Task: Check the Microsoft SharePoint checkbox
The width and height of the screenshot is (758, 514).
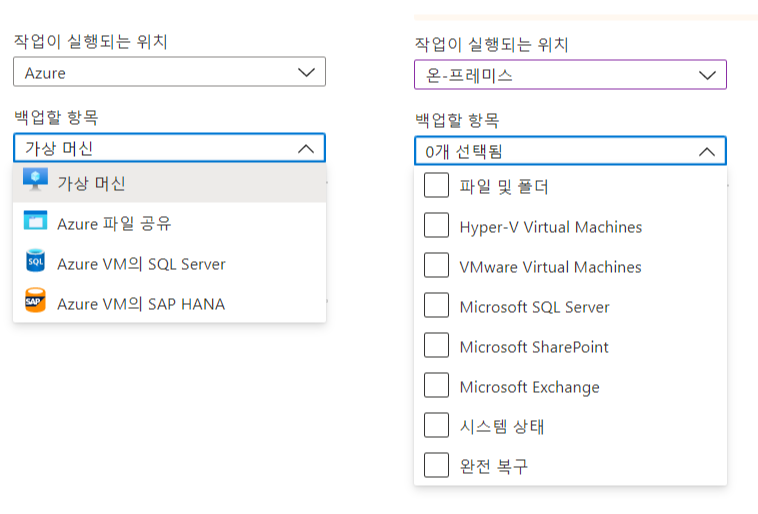Action: pyautogui.click(x=436, y=345)
